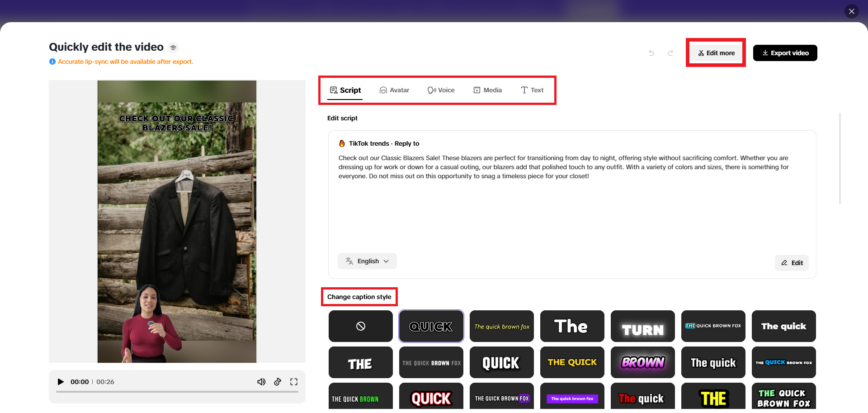The width and height of the screenshot is (868, 413).
Task: Open the Avatar tab using its headset icon
Action: (383, 90)
